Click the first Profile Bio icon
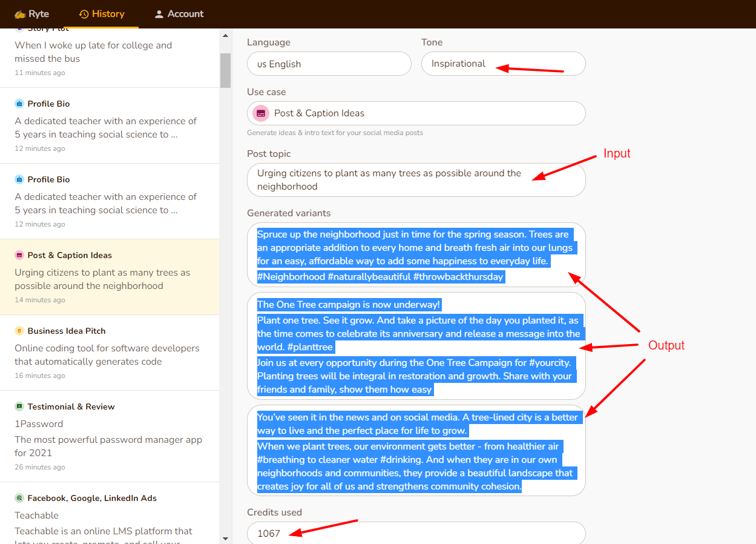The image size is (756, 544). click(19, 104)
